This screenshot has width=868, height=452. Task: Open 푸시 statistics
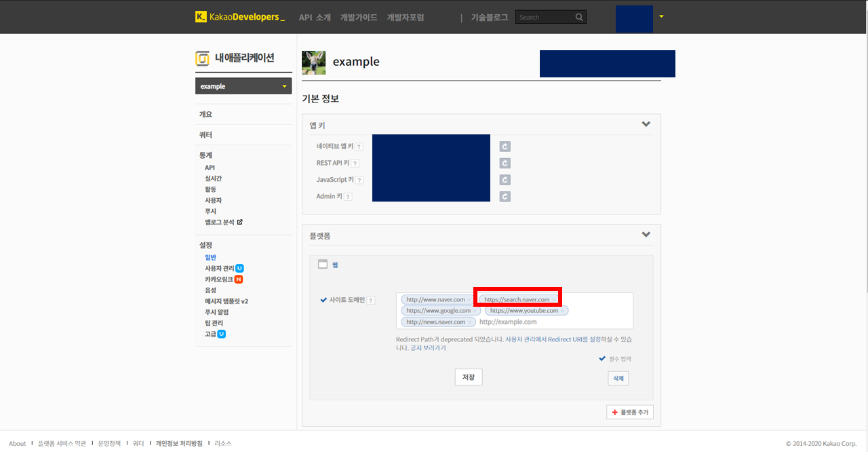pos(210,211)
